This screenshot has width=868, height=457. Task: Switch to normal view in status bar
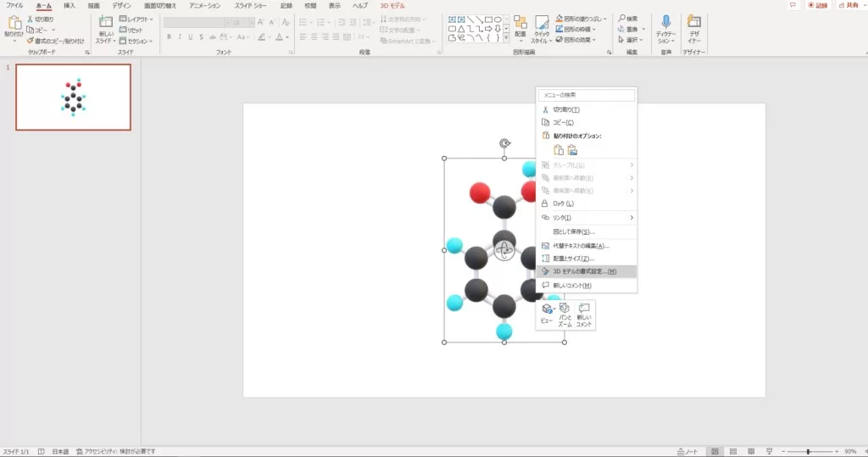(716, 451)
